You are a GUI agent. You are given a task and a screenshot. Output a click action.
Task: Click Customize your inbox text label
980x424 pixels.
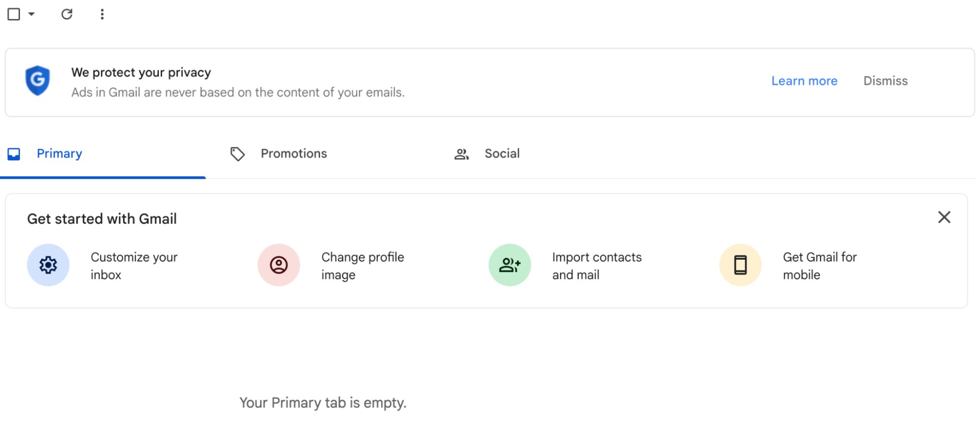click(x=133, y=265)
